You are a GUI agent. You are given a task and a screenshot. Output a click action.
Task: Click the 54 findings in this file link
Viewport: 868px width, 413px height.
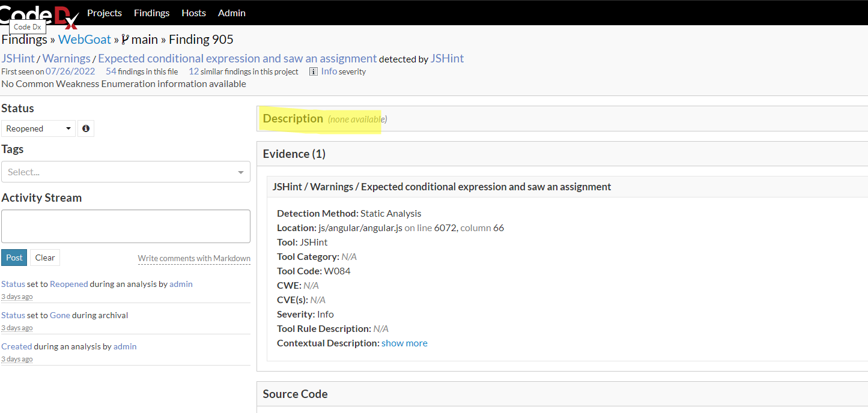(111, 71)
